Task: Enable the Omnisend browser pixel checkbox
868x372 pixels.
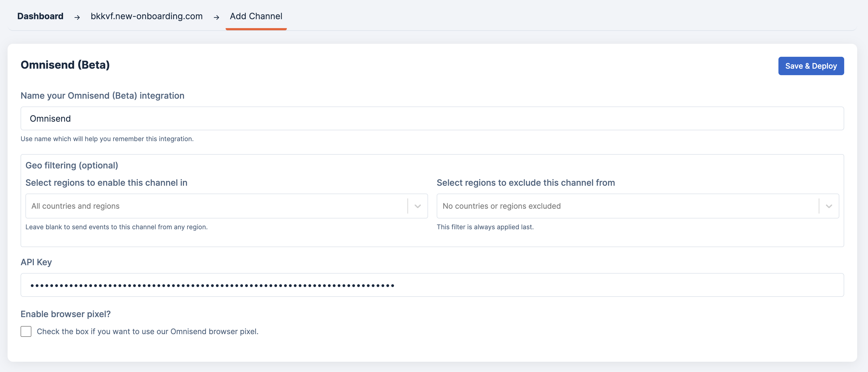Action: [x=26, y=331]
